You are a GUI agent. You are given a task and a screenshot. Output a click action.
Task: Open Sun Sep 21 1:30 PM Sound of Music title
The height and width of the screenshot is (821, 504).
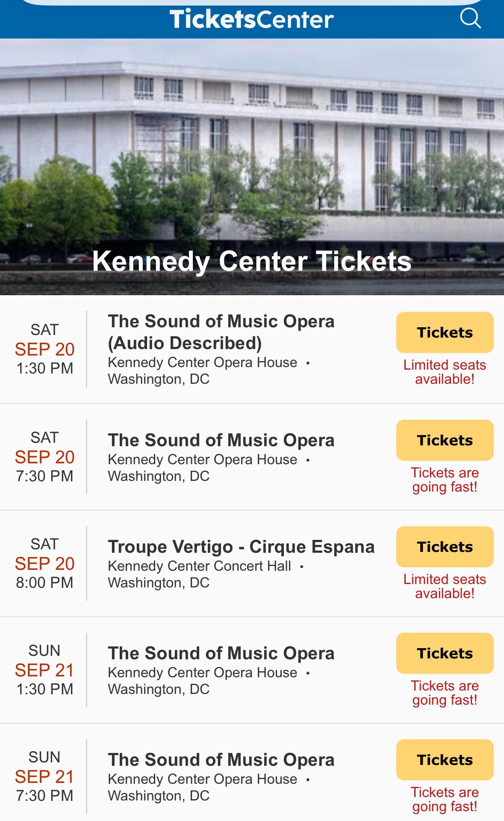[221, 653]
